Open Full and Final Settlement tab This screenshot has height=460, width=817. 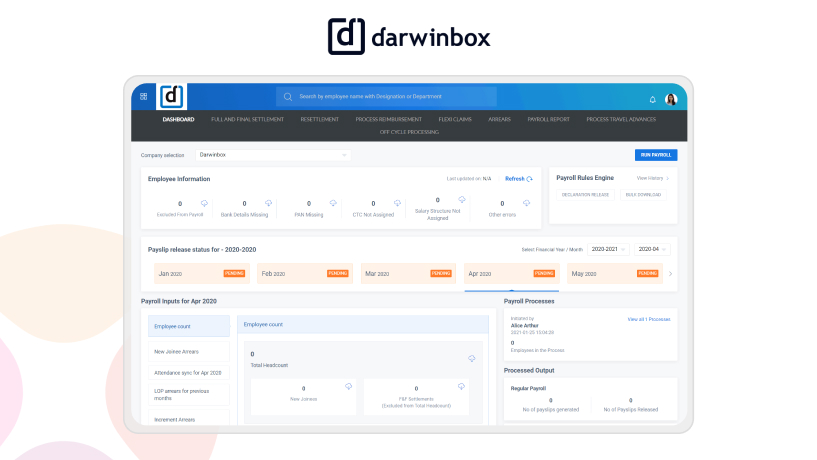coord(247,119)
